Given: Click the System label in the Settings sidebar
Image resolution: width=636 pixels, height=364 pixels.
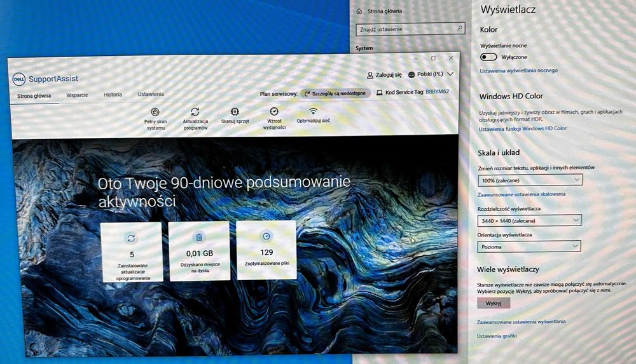Looking at the screenshot, I should (364, 48).
